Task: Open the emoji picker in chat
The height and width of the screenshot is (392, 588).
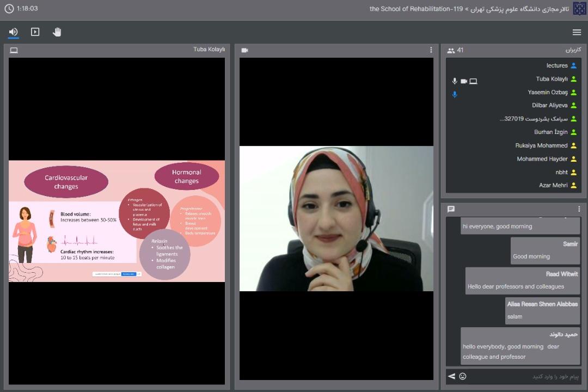Action: [x=463, y=376]
